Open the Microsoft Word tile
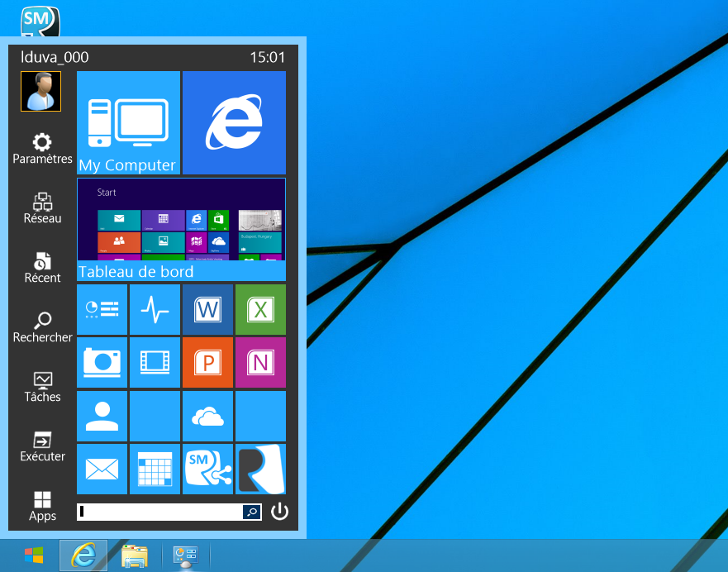This screenshot has width=728, height=572. tap(207, 309)
